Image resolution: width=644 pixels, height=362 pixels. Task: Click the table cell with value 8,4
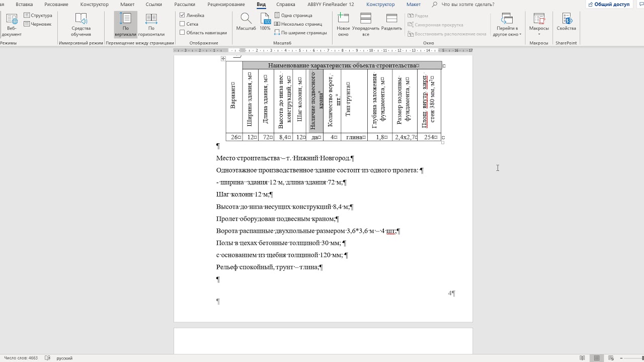[x=284, y=137]
